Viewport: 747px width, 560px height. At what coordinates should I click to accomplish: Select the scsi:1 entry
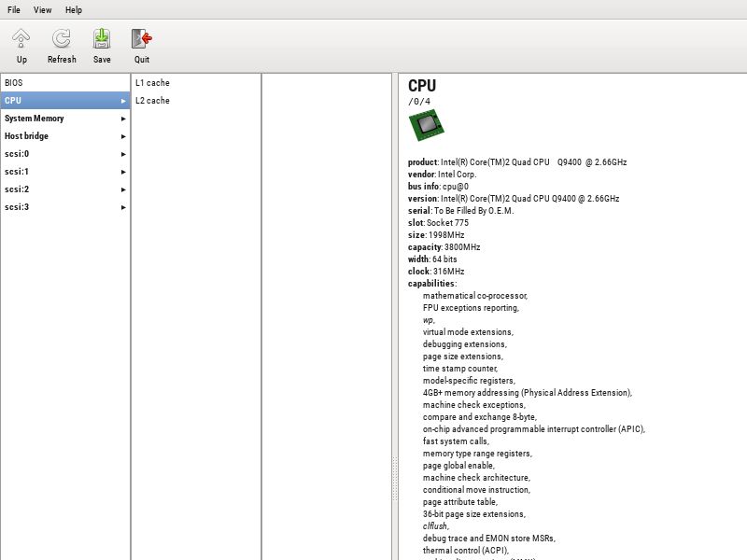[65, 172]
